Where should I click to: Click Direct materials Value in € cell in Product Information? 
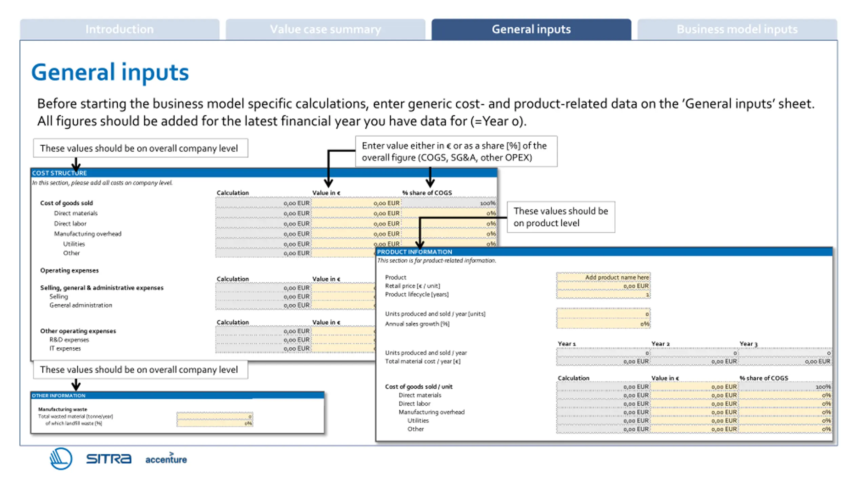pos(694,395)
